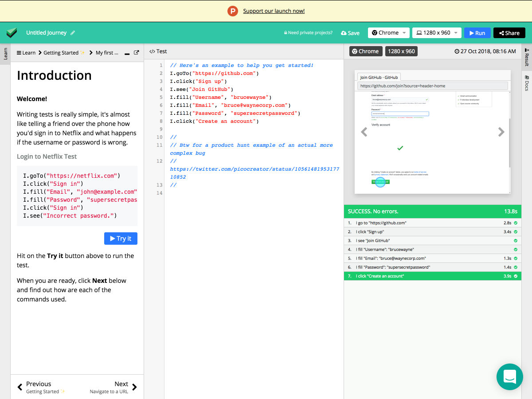Click the success check icon on the step I fill Username
Screen dimensions: 532x399
tap(516, 250)
